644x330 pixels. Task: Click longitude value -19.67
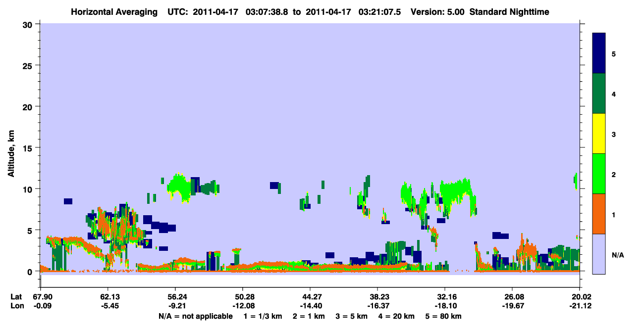coord(512,306)
